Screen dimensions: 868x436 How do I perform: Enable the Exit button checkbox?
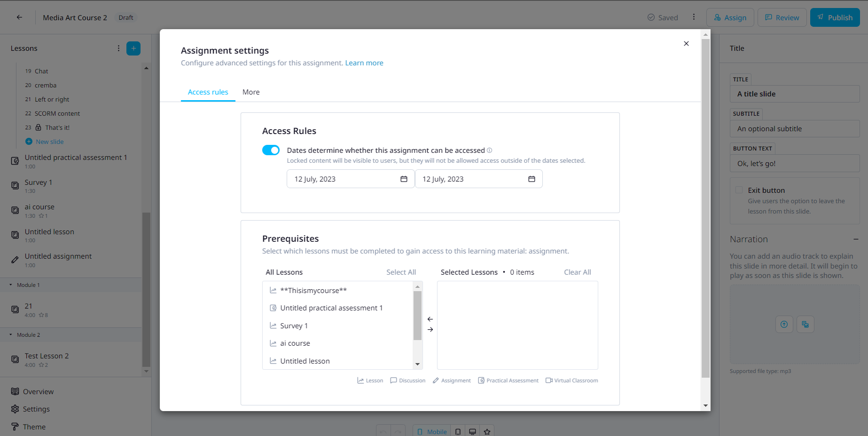click(x=738, y=189)
